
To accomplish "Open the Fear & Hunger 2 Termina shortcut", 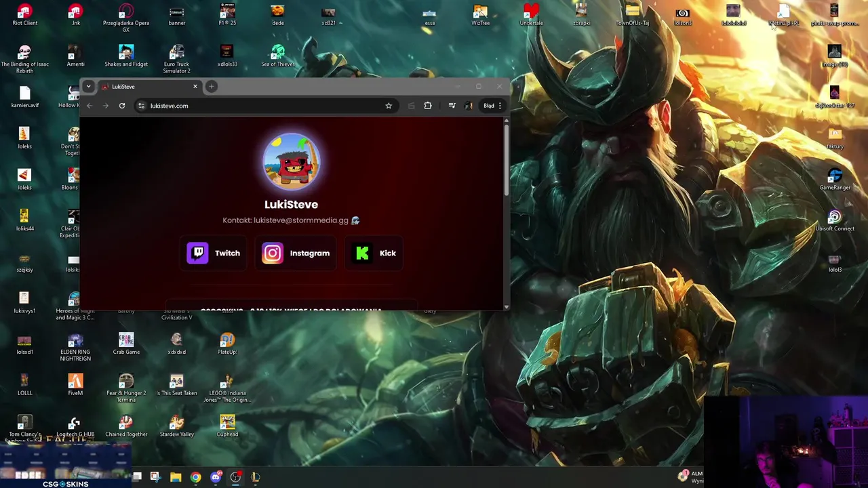I will [125, 388].
